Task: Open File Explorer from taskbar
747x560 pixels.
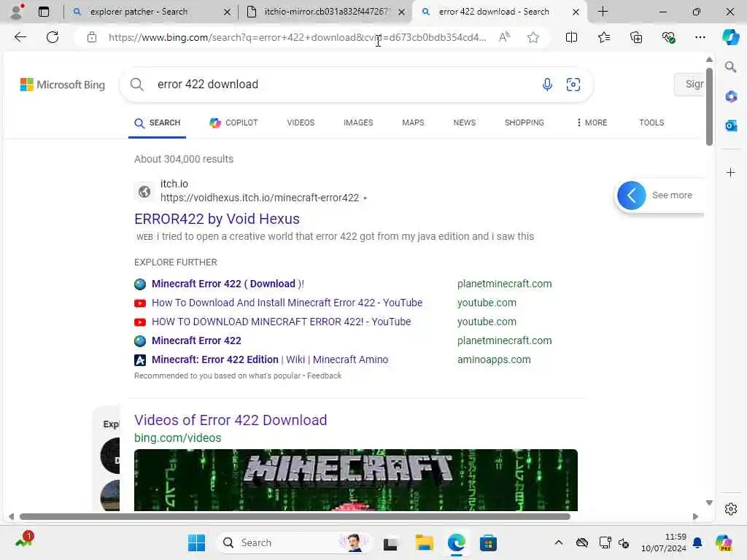Action: point(424,542)
